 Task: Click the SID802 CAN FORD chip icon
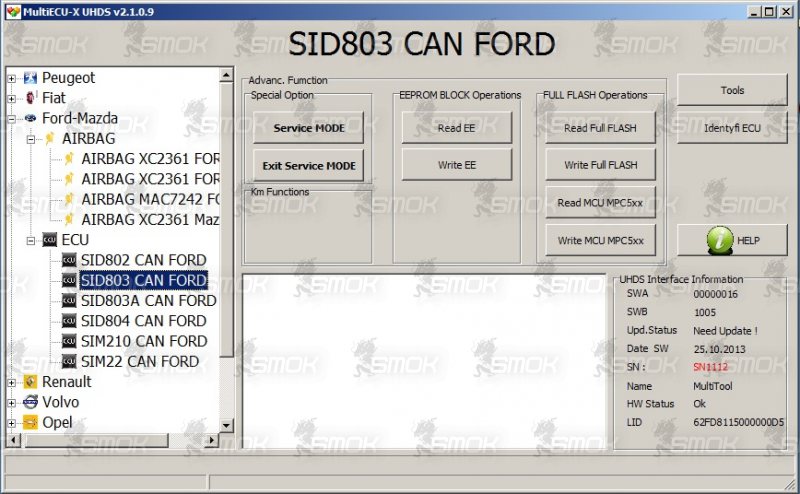pos(69,260)
